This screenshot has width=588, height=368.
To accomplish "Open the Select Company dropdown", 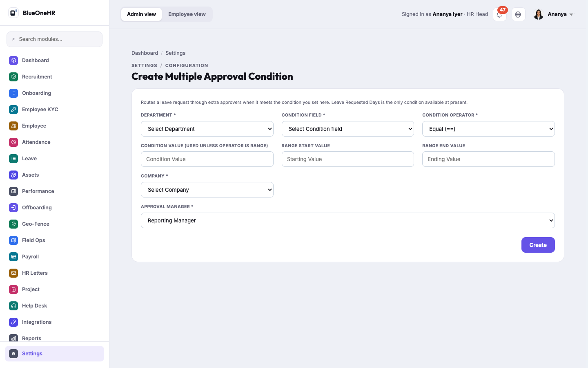I will 207,190.
